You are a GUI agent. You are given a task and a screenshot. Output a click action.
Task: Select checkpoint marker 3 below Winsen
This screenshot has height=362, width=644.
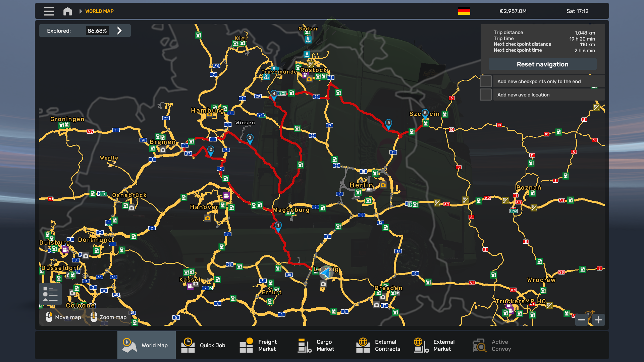click(250, 138)
